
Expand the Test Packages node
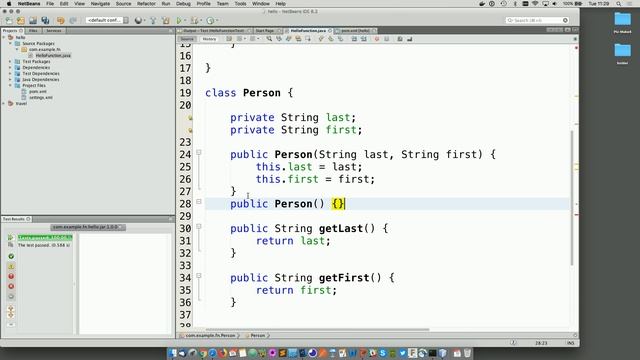click(10, 61)
